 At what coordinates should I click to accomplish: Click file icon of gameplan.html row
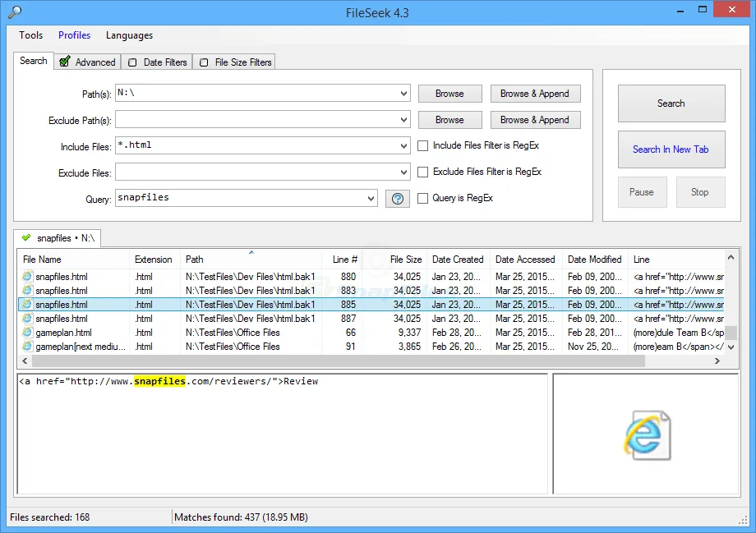click(27, 333)
